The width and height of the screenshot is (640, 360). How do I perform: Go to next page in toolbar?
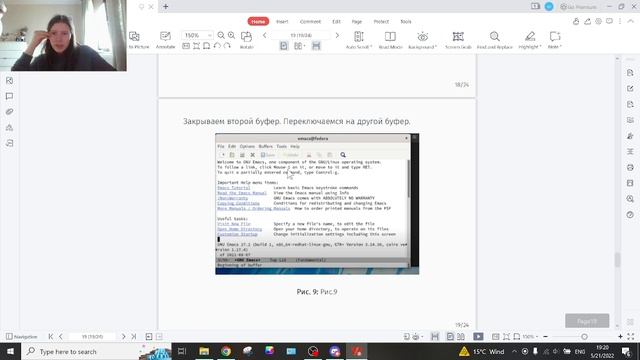337,36
